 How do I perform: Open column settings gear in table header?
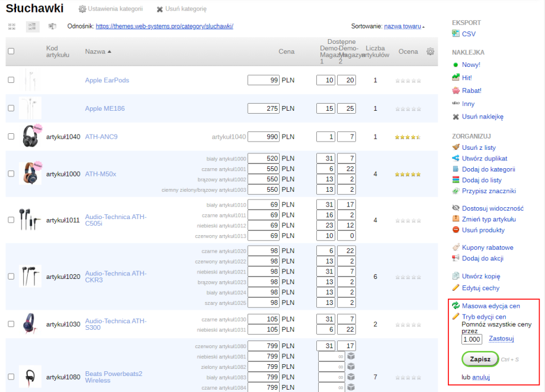[430, 52]
